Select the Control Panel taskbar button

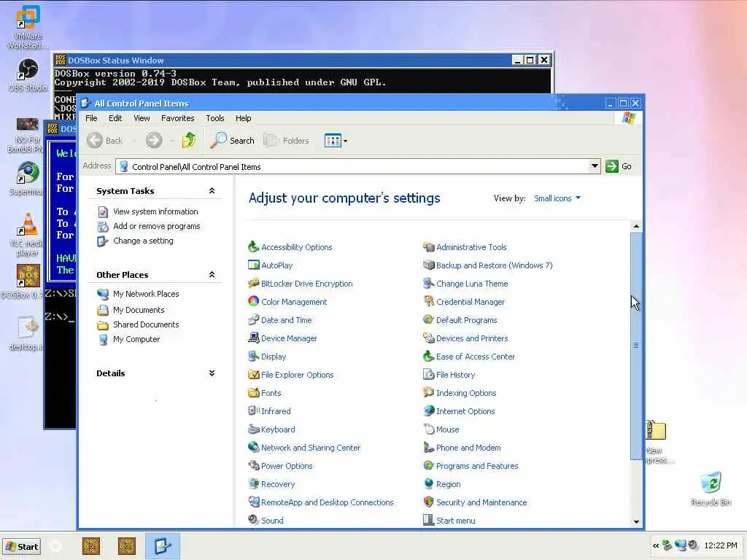[163, 545]
